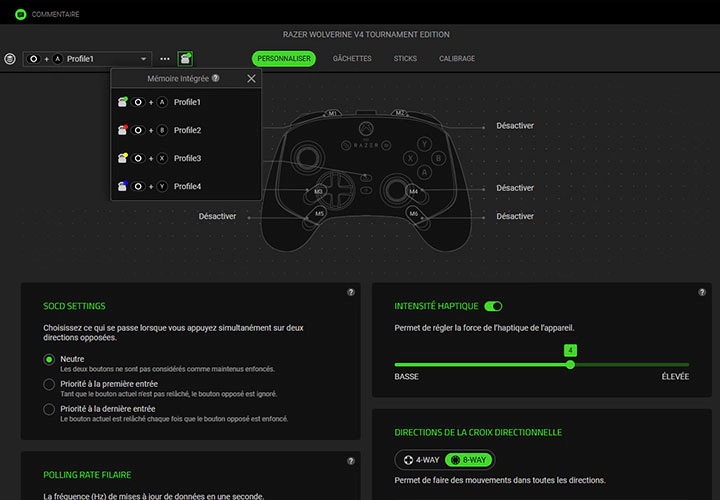Click the M3 button on controller diagram
The width and height of the screenshot is (720, 500).
pyautogui.click(x=318, y=191)
